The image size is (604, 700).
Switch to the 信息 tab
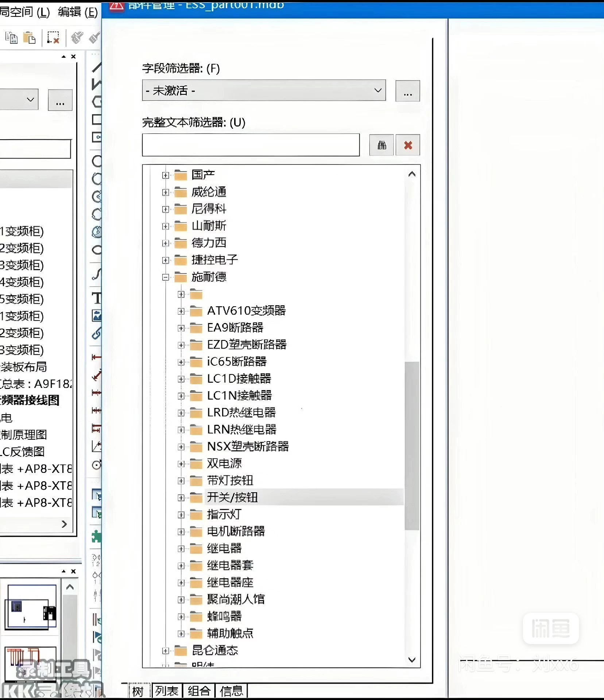pos(231,691)
